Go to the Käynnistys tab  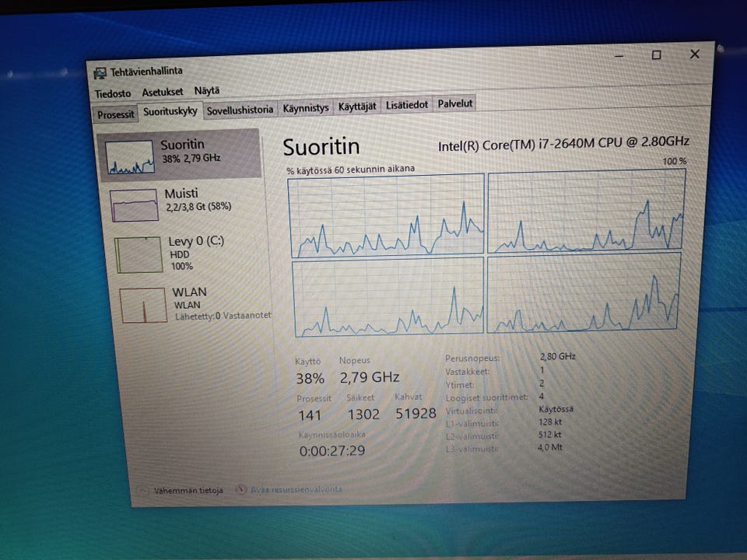(305, 107)
